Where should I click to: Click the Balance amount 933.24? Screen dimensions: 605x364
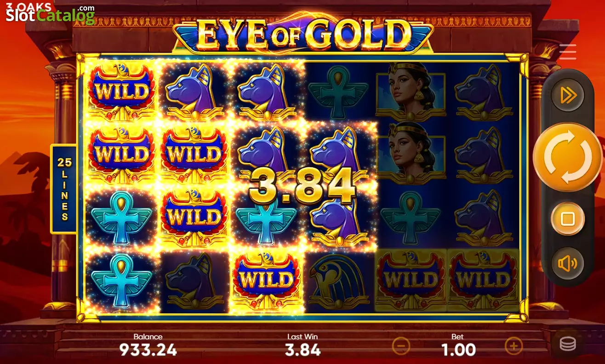(x=148, y=350)
